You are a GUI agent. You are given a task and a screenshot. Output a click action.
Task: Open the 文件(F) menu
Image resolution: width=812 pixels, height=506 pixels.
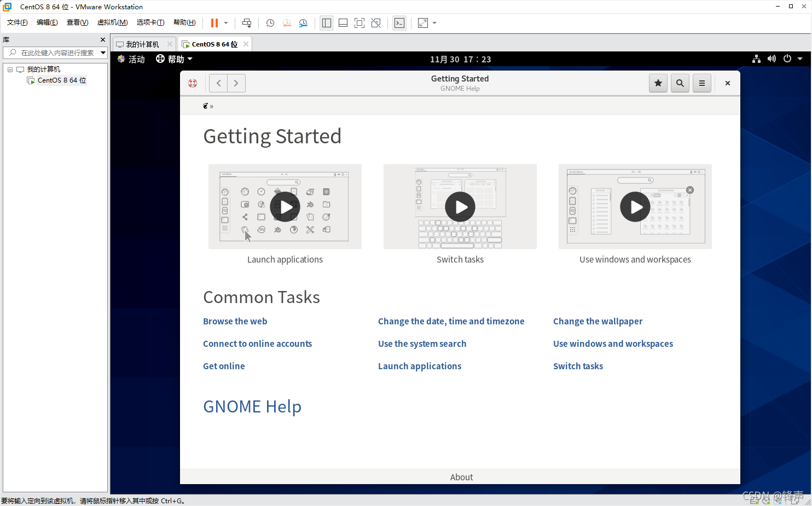[x=17, y=22]
